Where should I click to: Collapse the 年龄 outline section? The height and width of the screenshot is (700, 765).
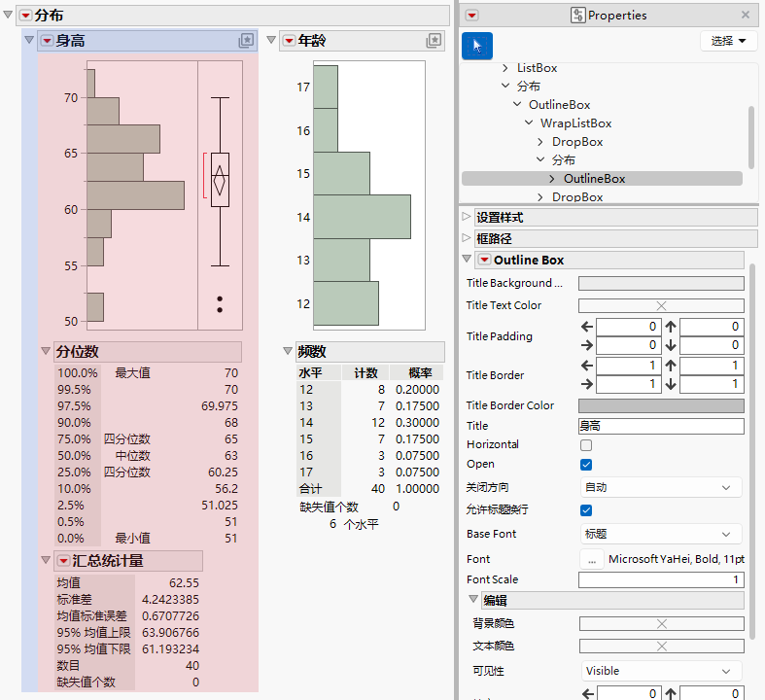coord(272,40)
